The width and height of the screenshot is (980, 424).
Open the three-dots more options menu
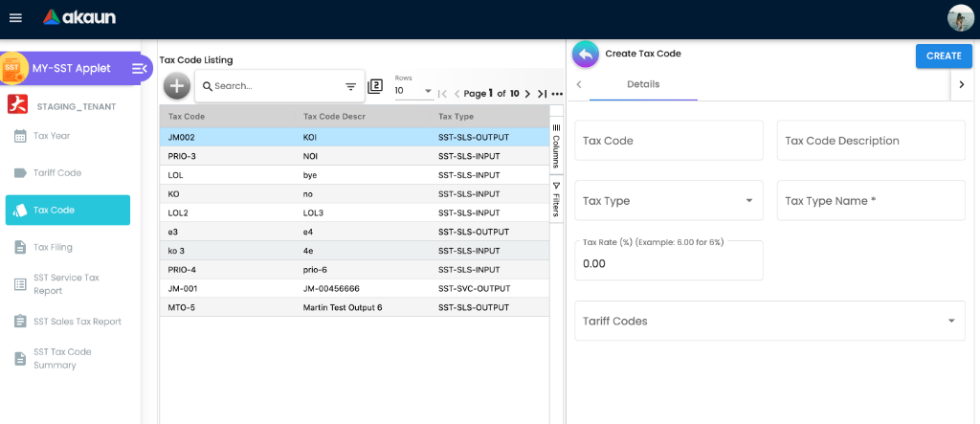tap(557, 94)
